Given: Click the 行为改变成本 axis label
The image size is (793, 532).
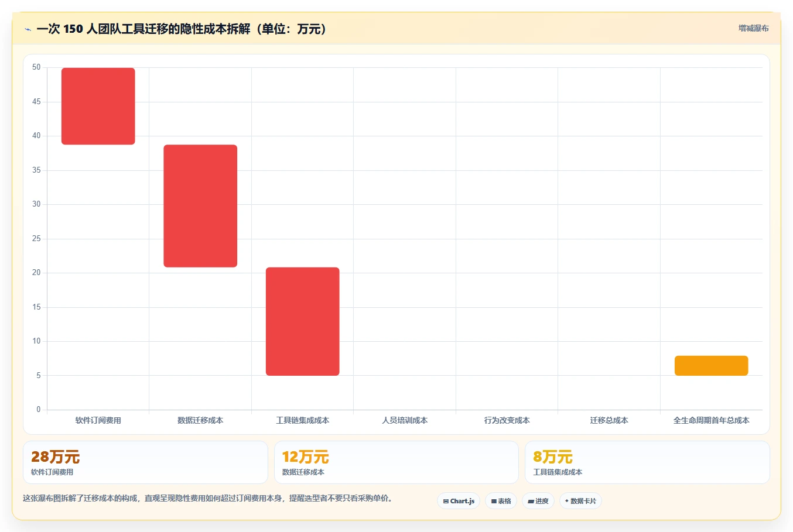Looking at the screenshot, I should click(x=507, y=420).
